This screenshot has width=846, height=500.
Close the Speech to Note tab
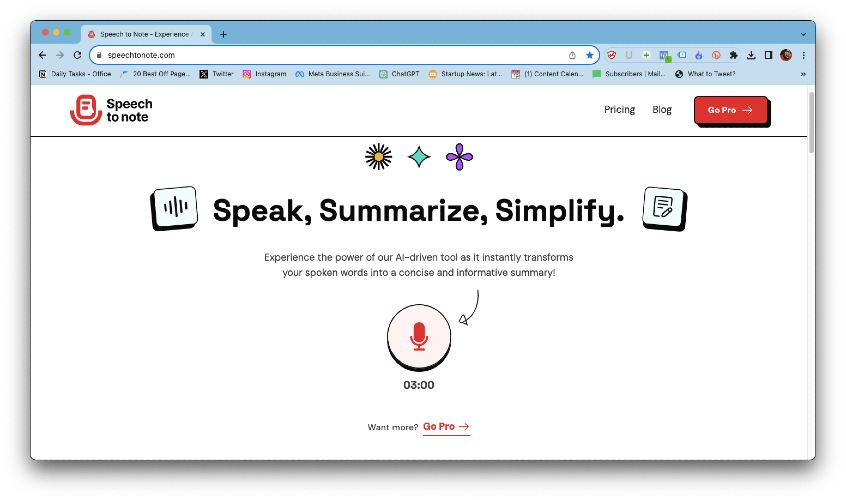point(203,35)
